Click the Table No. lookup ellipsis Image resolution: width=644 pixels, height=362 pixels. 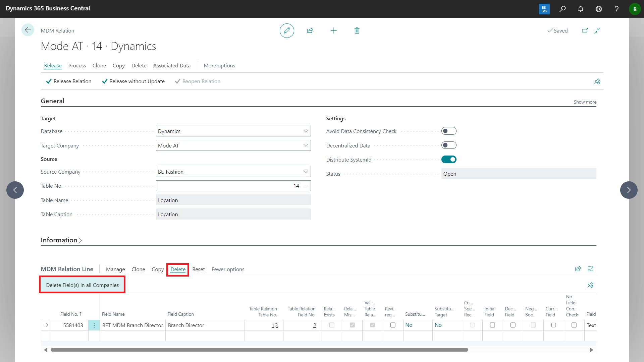[306, 186]
